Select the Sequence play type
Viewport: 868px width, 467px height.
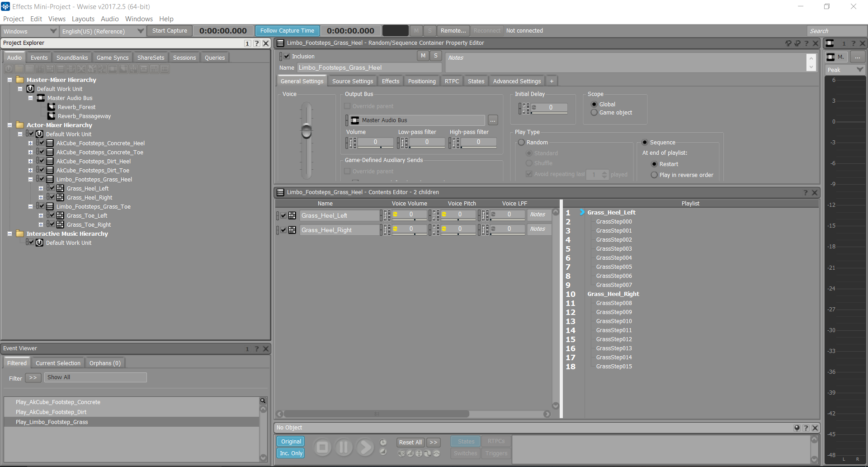point(645,143)
